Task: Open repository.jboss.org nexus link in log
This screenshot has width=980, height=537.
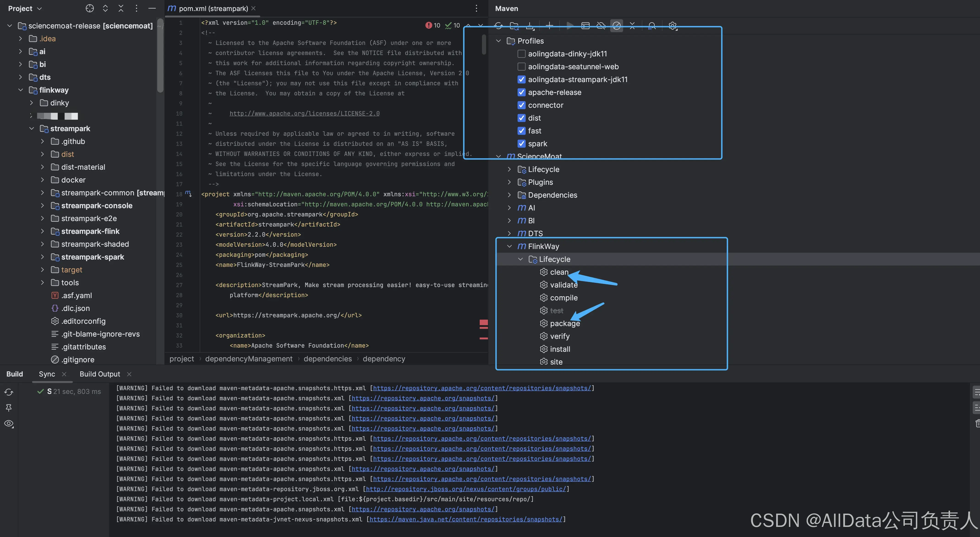Action: 466,489
